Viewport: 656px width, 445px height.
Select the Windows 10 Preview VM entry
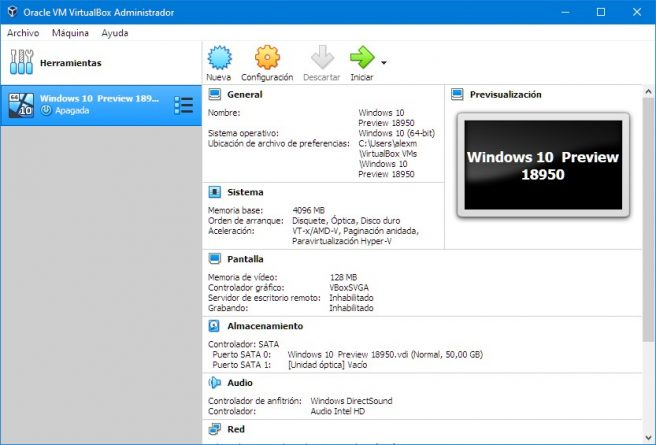[100, 105]
